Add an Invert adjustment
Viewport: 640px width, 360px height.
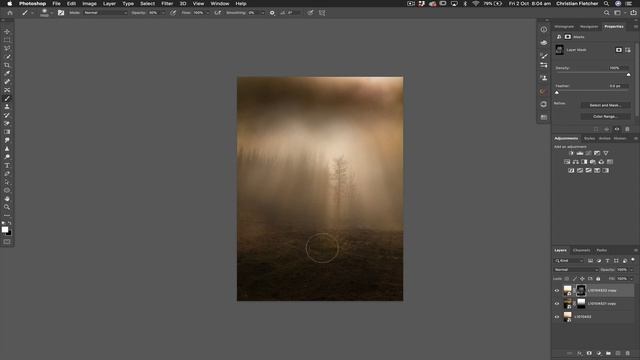point(571,170)
